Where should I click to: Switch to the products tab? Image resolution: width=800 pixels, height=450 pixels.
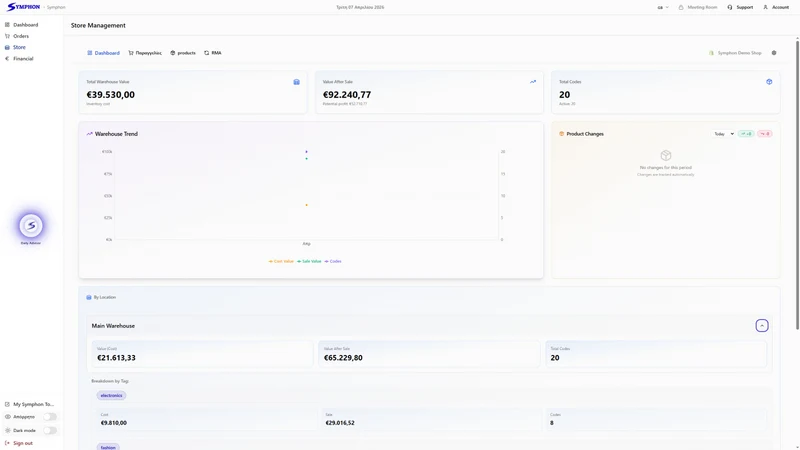[x=183, y=53]
